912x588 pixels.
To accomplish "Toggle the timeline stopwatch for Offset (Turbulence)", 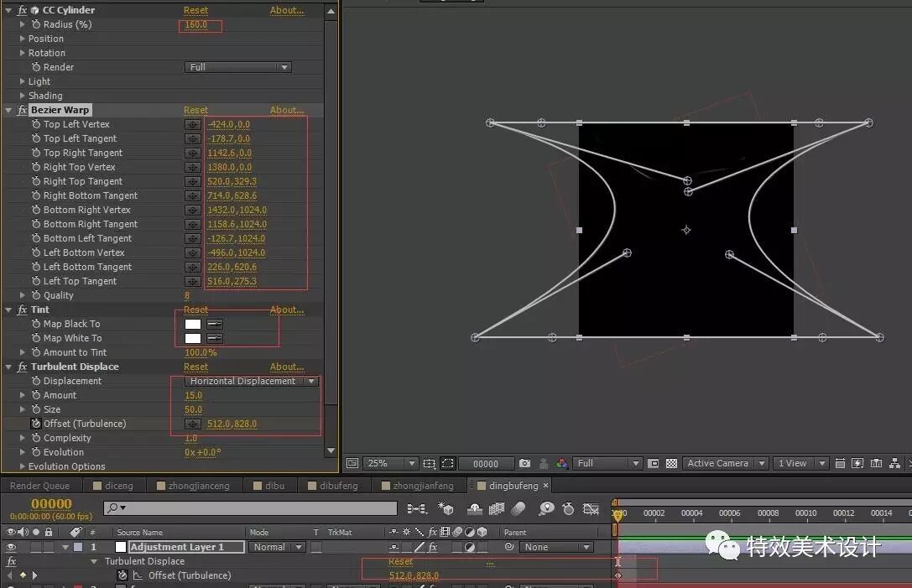I will point(122,575).
